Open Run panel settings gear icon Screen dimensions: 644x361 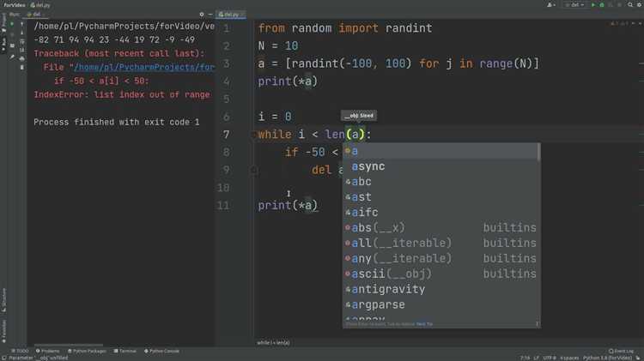(x=201, y=15)
